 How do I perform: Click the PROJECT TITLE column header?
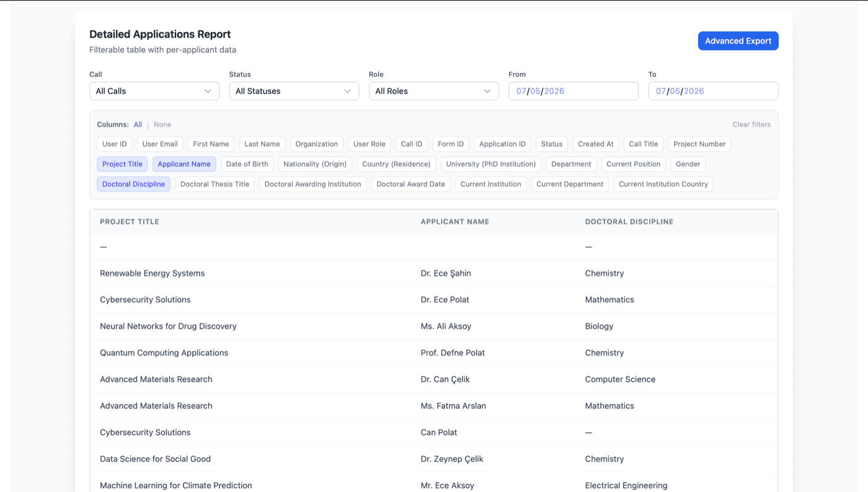[x=130, y=222]
